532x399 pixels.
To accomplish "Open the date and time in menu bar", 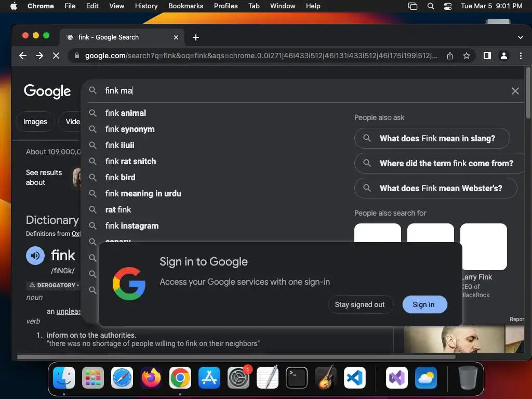I will pos(491,6).
